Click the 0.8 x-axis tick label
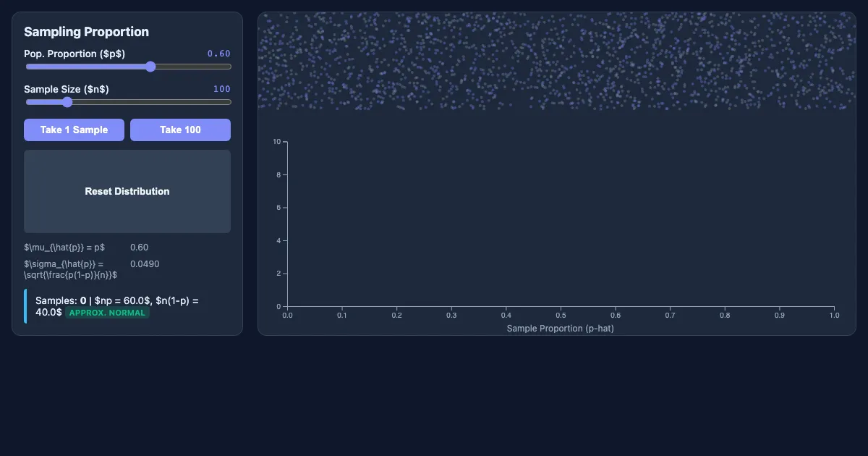The height and width of the screenshot is (456, 868). pyautogui.click(x=725, y=316)
